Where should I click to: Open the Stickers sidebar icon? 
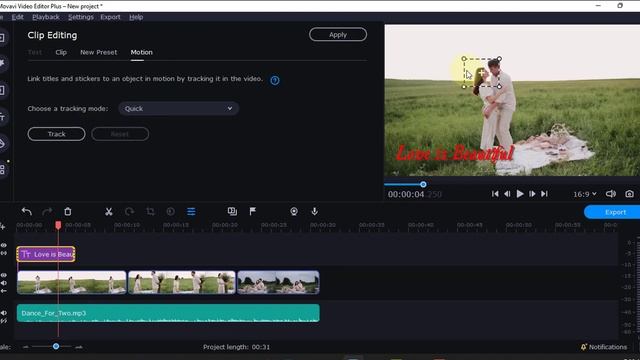click(x=2, y=144)
